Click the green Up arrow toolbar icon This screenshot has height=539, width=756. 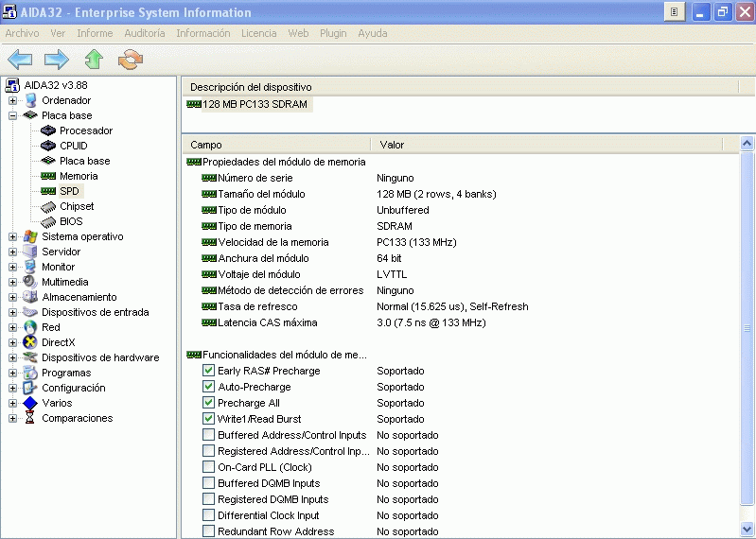[94, 60]
